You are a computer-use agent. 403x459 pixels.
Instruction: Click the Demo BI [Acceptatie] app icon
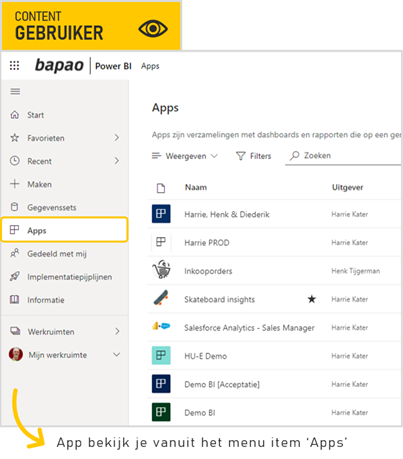point(161,384)
